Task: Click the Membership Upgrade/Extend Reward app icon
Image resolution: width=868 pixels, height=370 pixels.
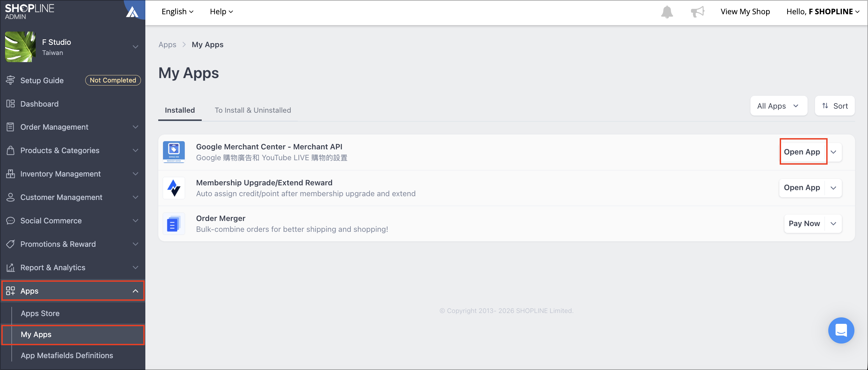Action: tap(174, 188)
